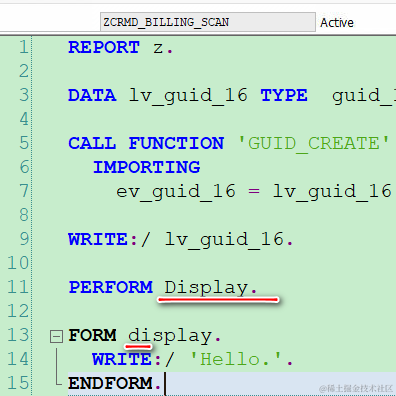
Task: Click the PERFORM keyword
Action: 110,287
